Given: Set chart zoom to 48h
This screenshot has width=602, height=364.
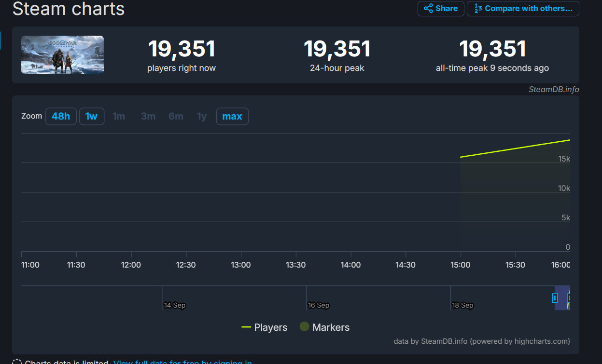Looking at the screenshot, I should (61, 116).
